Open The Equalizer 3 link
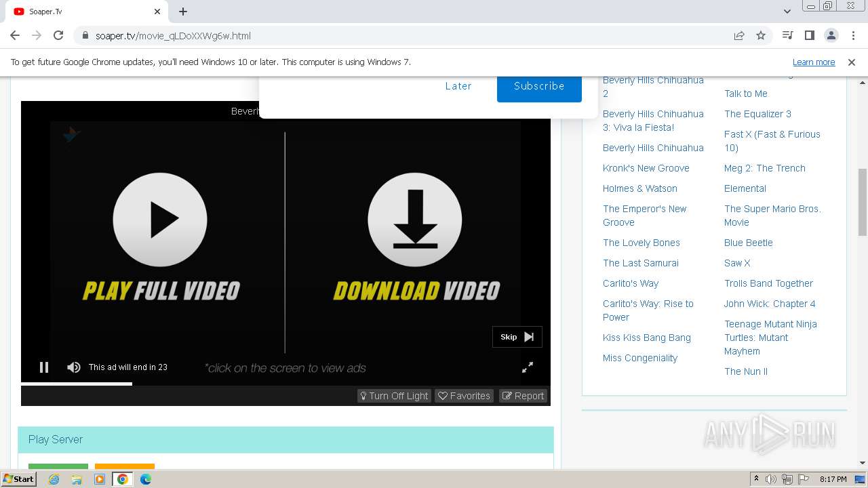Image resolution: width=868 pixels, height=488 pixels. (757, 114)
